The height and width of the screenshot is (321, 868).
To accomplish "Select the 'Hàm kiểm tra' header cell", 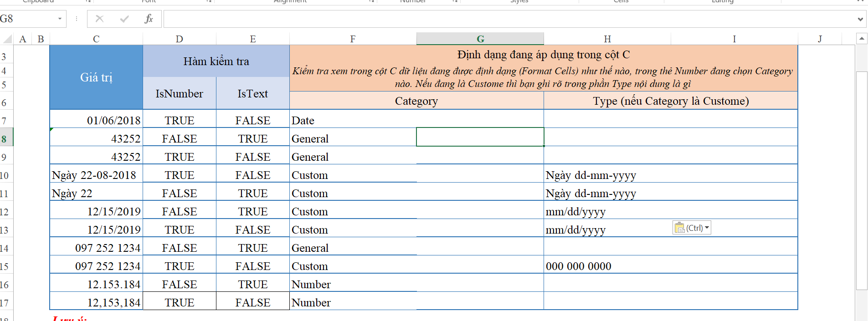I will coord(216,61).
